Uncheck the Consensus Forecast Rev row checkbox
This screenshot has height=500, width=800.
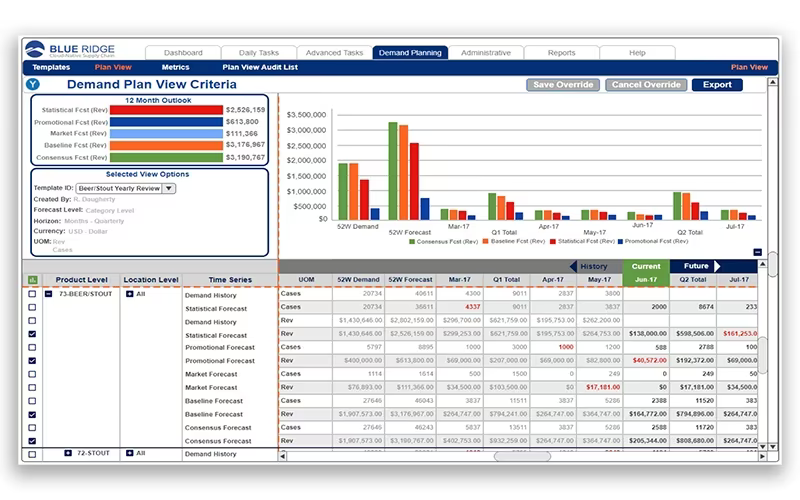coord(32,441)
